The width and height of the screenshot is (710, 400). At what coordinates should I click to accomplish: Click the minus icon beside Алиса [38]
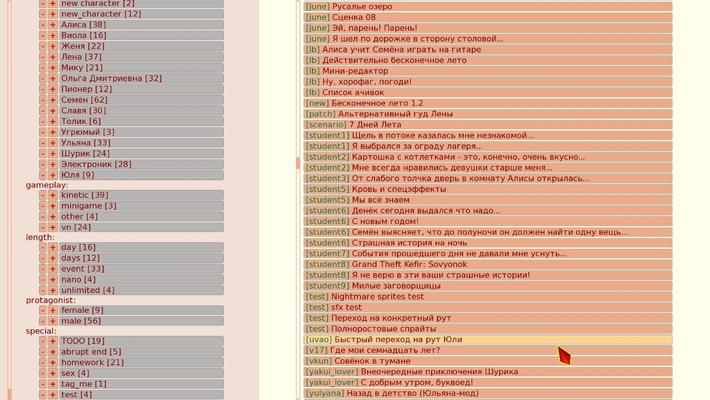pos(43,25)
